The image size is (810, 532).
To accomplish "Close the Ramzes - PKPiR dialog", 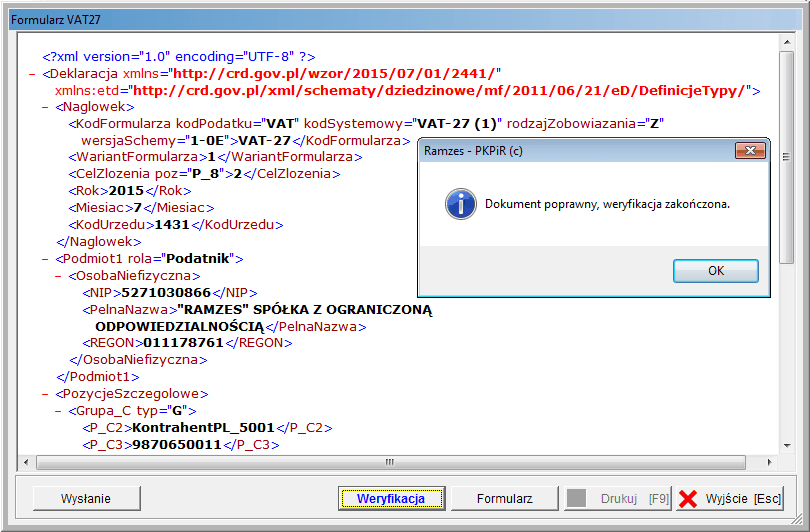I will coord(750,150).
